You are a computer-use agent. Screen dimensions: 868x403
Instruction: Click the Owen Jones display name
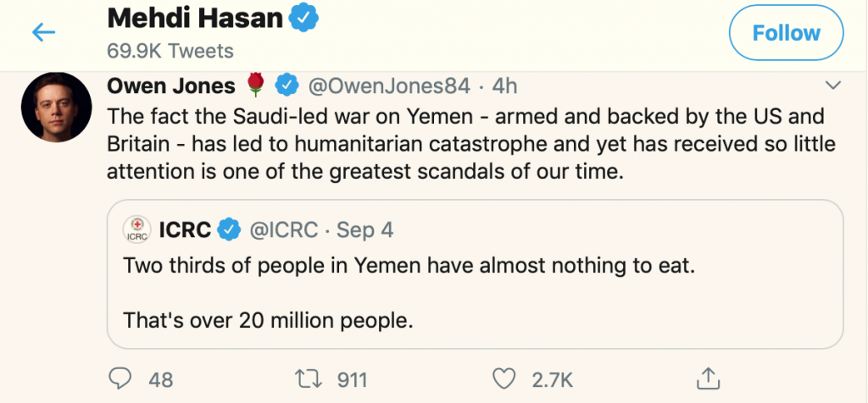(x=172, y=86)
